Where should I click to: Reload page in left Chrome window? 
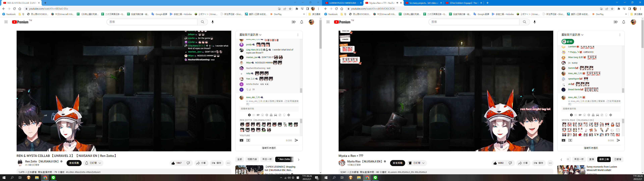14,9
